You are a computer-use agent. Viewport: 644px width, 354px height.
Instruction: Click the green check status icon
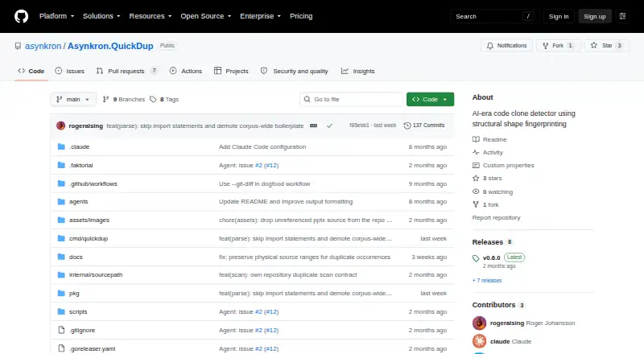(329, 126)
